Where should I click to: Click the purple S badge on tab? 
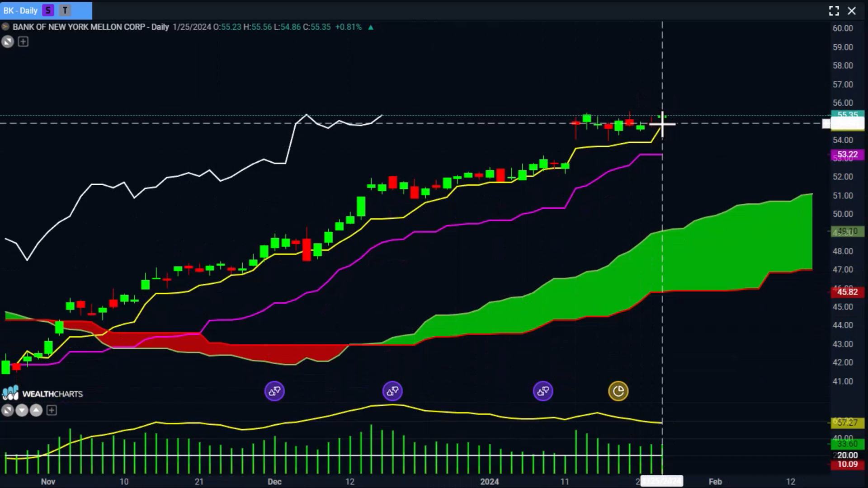[x=48, y=10]
